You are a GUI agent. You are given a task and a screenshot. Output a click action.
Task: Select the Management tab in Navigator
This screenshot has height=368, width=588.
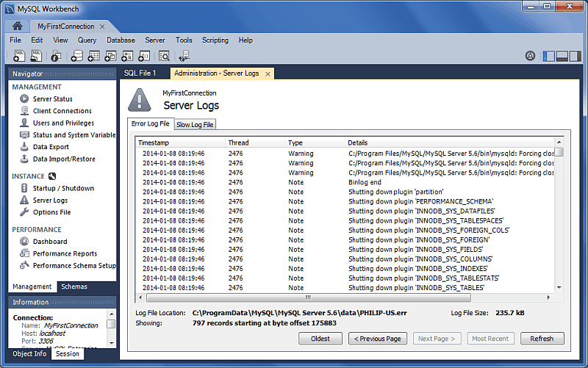pyautogui.click(x=32, y=286)
